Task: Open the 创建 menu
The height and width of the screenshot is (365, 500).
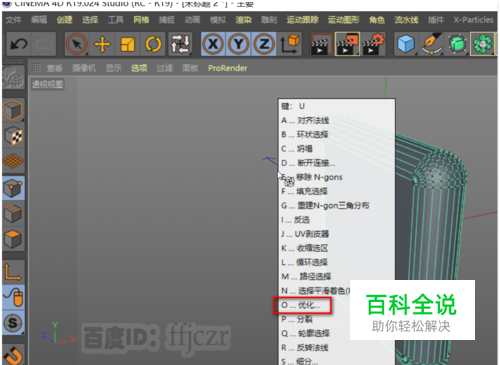Action: [x=64, y=20]
